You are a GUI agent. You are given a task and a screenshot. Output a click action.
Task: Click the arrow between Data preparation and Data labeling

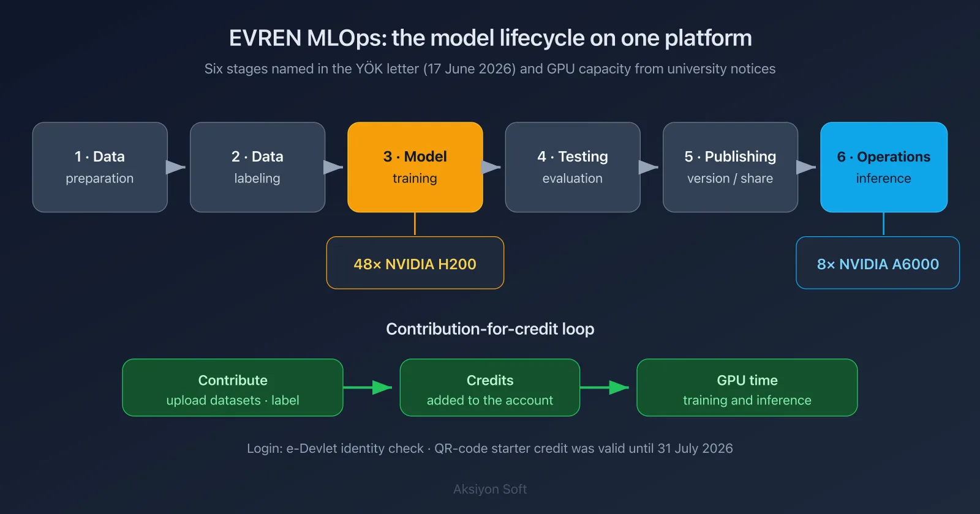pyautogui.click(x=176, y=167)
